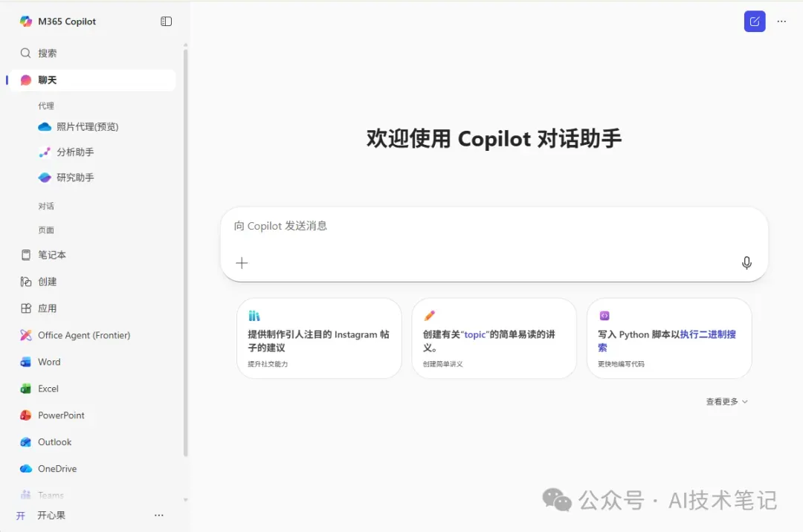
Task: Open the 照片代理(预览) cloud icon
Action: pyautogui.click(x=45, y=127)
